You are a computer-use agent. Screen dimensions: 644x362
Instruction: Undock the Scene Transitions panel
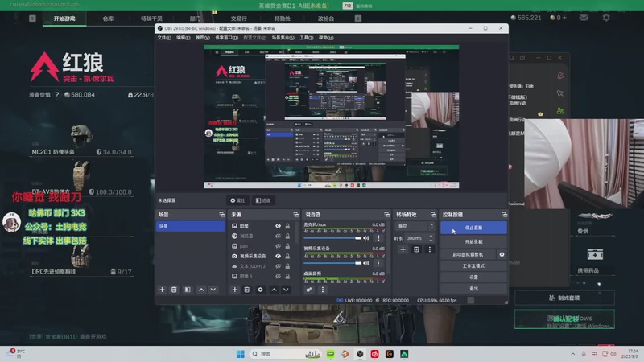(x=433, y=214)
